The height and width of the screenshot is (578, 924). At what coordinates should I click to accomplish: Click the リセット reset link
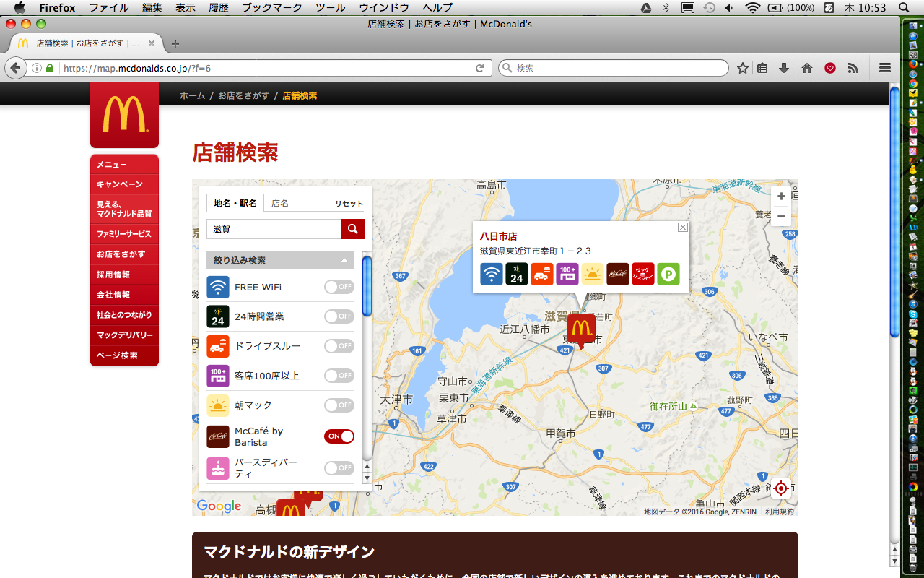click(x=349, y=204)
